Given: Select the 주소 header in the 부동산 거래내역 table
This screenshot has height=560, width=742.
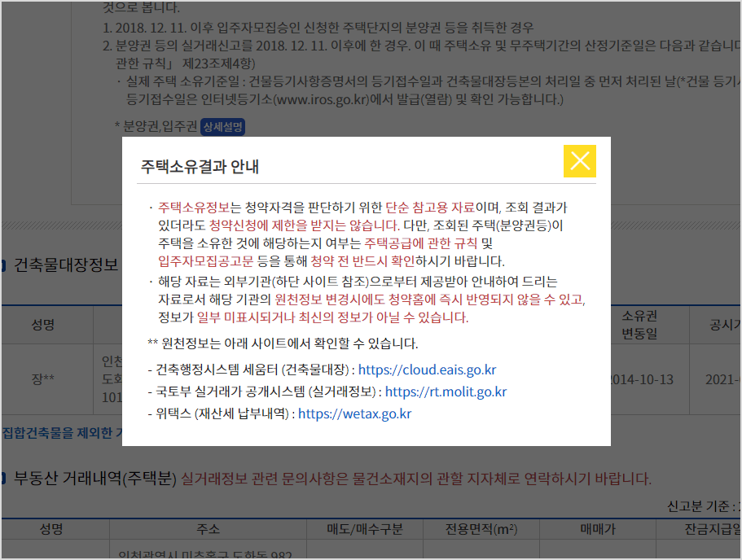Looking at the screenshot, I should pyautogui.click(x=208, y=528).
